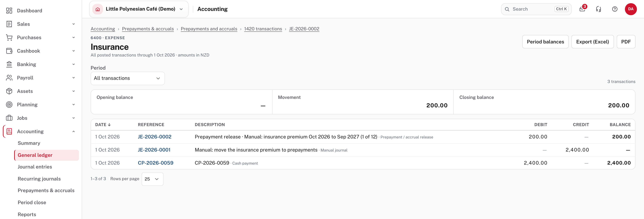
Task: Open Period close in sidebar
Action: coord(32,203)
